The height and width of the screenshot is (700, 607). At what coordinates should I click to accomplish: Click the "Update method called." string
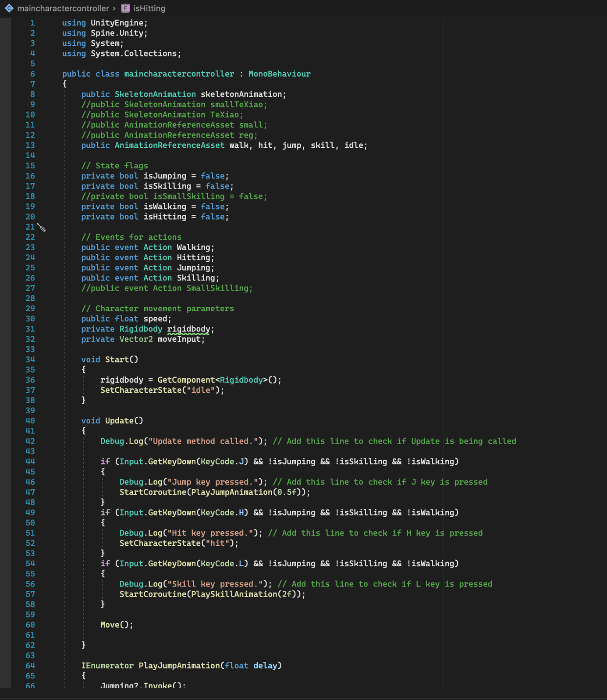[203, 441]
